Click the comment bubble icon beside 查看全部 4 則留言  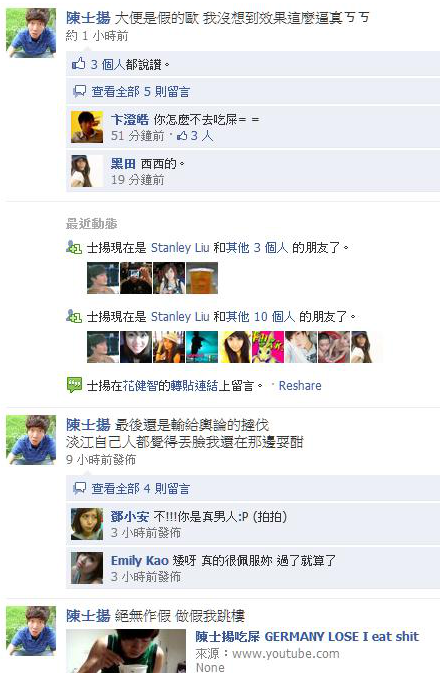coord(79,488)
